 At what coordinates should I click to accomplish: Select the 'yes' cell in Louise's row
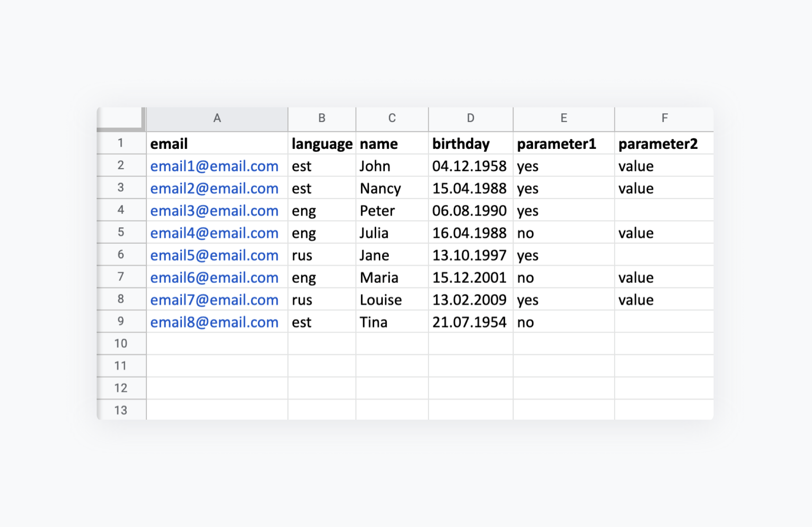click(x=564, y=300)
